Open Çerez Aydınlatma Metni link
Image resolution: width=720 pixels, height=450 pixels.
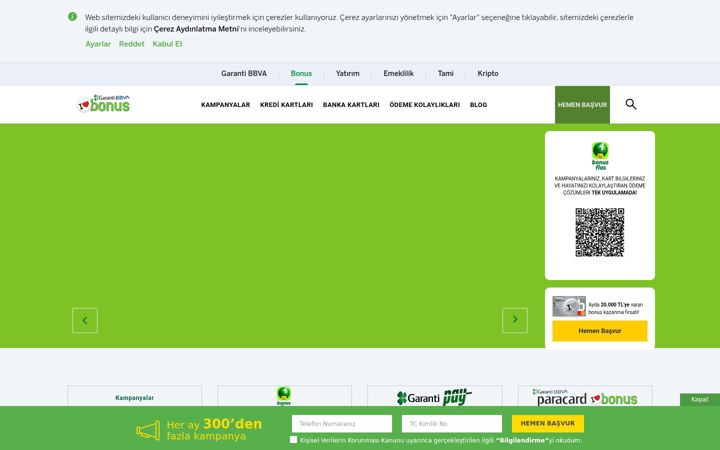[x=196, y=29]
